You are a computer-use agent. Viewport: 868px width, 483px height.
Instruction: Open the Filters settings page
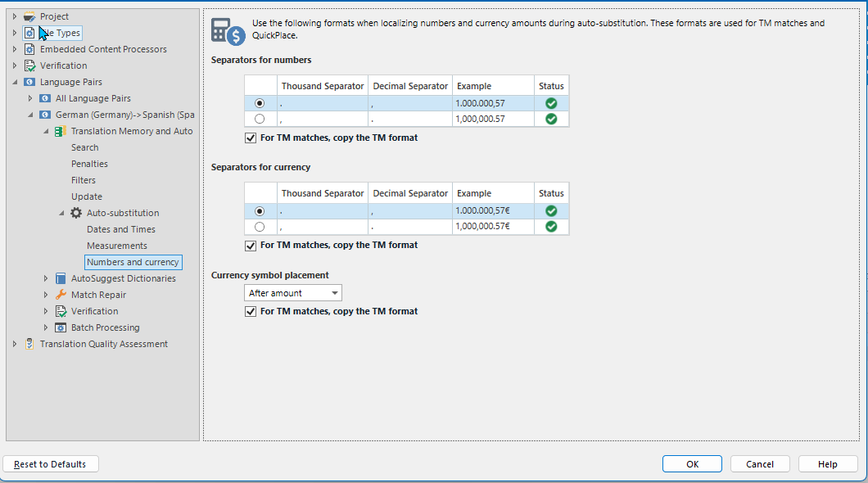[x=84, y=180]
